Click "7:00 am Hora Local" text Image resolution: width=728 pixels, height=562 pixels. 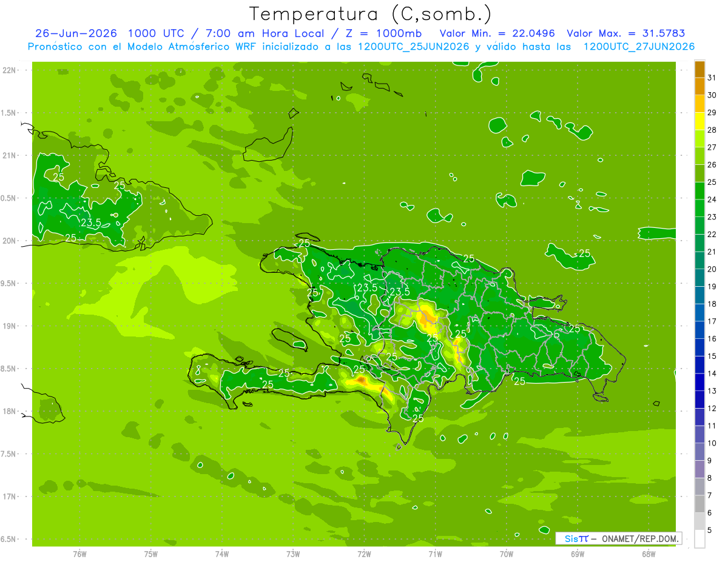pos(263,34)
